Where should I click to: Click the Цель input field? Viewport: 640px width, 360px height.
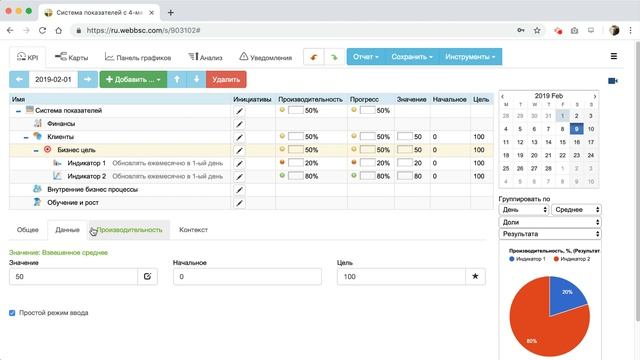(401, 276)
